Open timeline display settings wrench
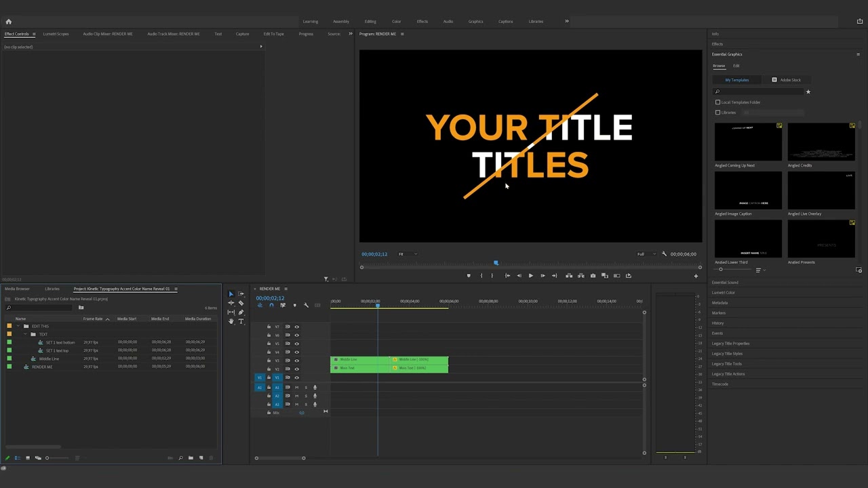 click(x=306, y=306)
